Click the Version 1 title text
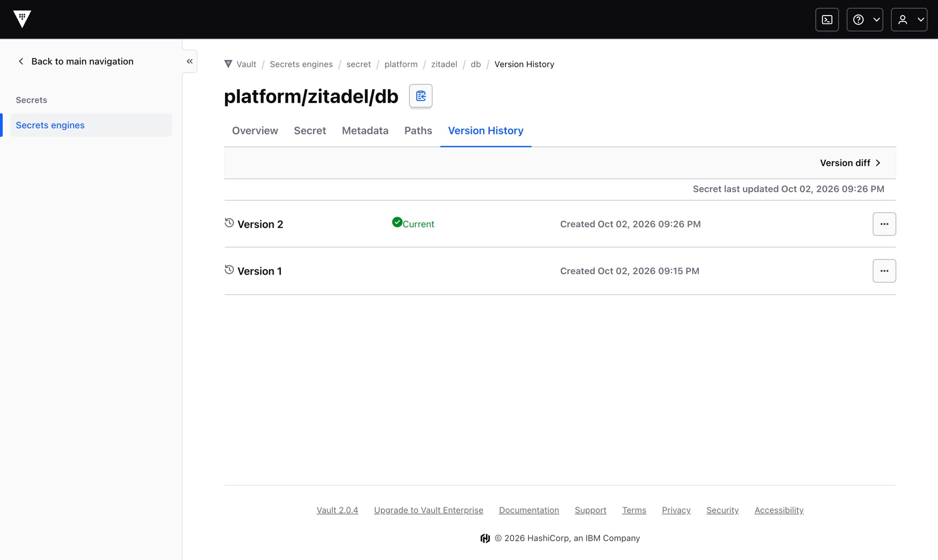The width and height of the screenshot is (938, 560). pos(260,271)
